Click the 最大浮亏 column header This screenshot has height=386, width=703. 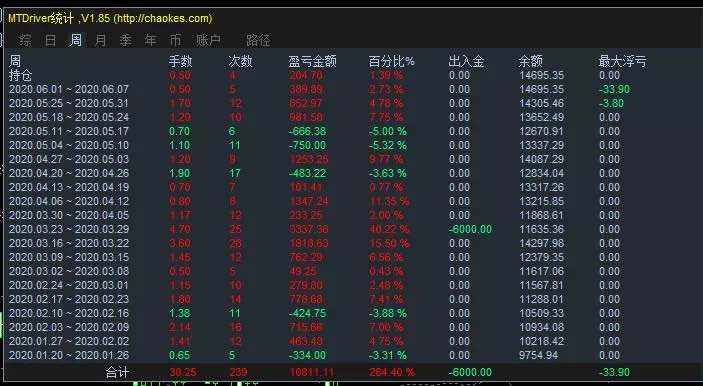(x=622, y=61)
